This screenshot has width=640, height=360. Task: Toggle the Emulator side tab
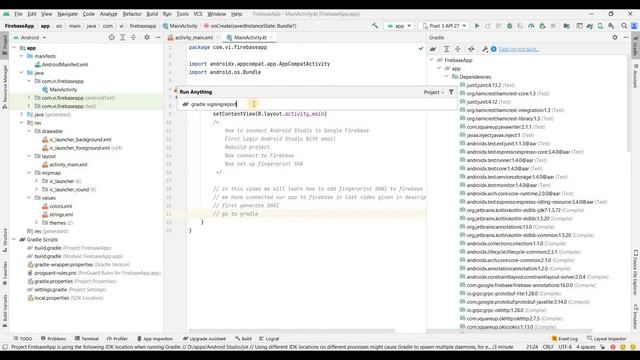point(636,316)
